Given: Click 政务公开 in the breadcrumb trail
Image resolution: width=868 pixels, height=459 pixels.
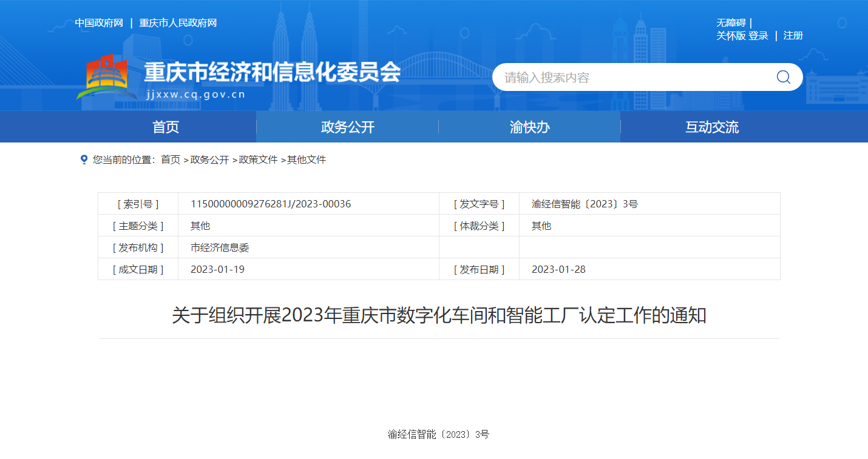Looking at the screenshot, I should [209, 160].
